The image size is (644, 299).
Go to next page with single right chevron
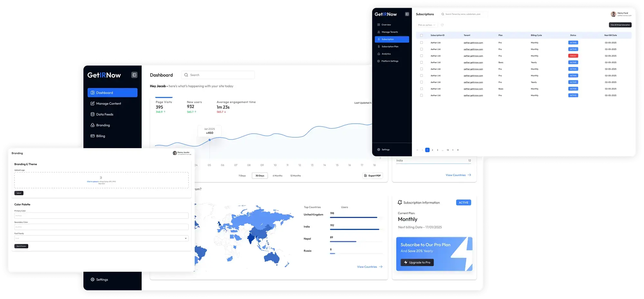(453, 150)
